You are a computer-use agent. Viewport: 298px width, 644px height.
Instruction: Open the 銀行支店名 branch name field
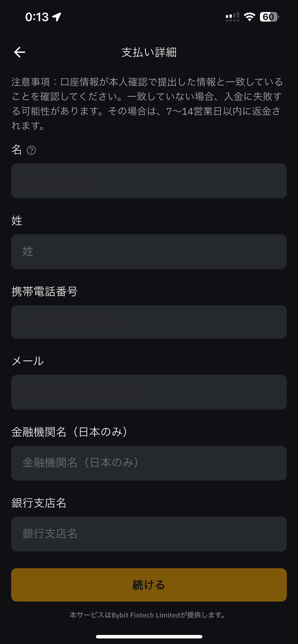pos(149,534)
